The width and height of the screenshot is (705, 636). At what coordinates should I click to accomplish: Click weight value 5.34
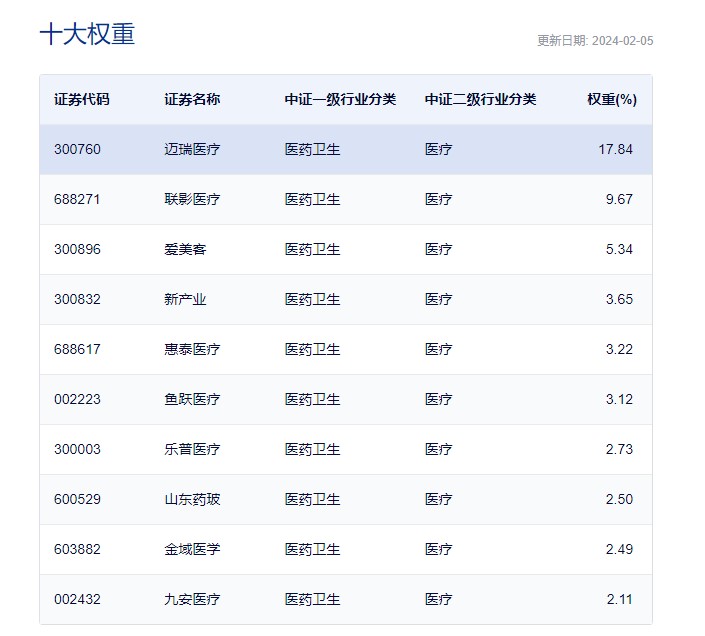(619, 249)
